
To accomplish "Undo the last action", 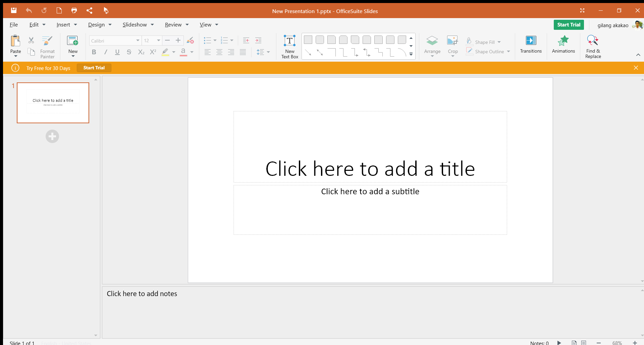I will click(x=29, y=10).
